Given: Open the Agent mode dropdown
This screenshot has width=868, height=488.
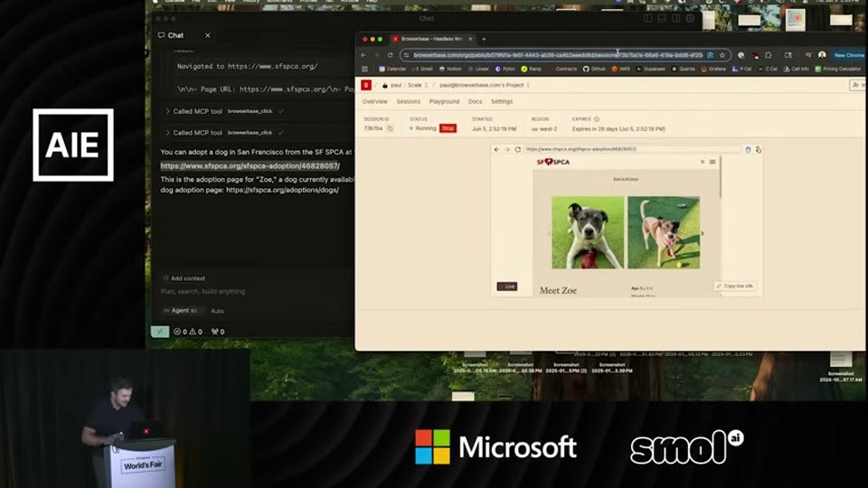Looking at the screenshot, I should (183, 310).
